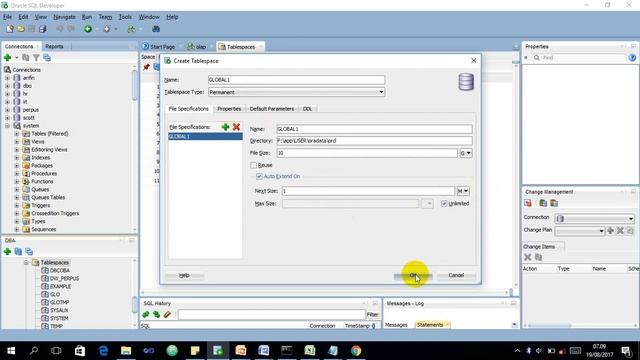
Task: Open File Explorer from the taskbar
Action: [126, 351]
